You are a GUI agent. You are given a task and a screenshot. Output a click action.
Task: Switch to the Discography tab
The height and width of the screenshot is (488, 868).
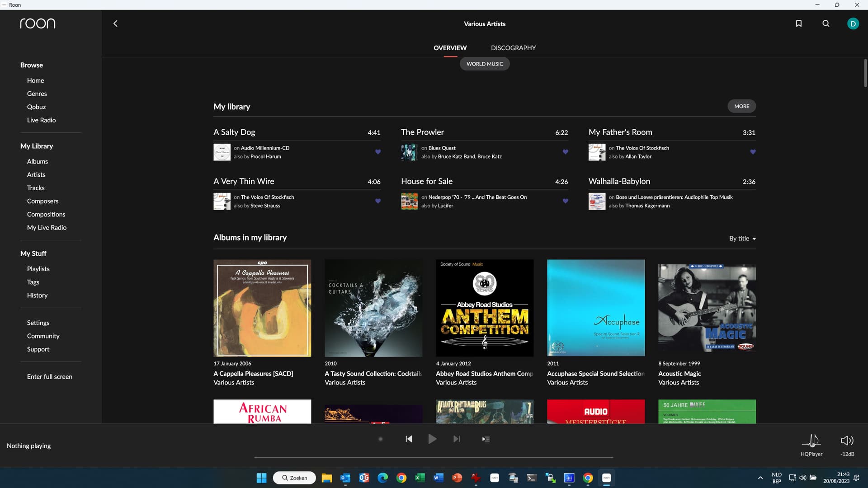pos(513,48)
